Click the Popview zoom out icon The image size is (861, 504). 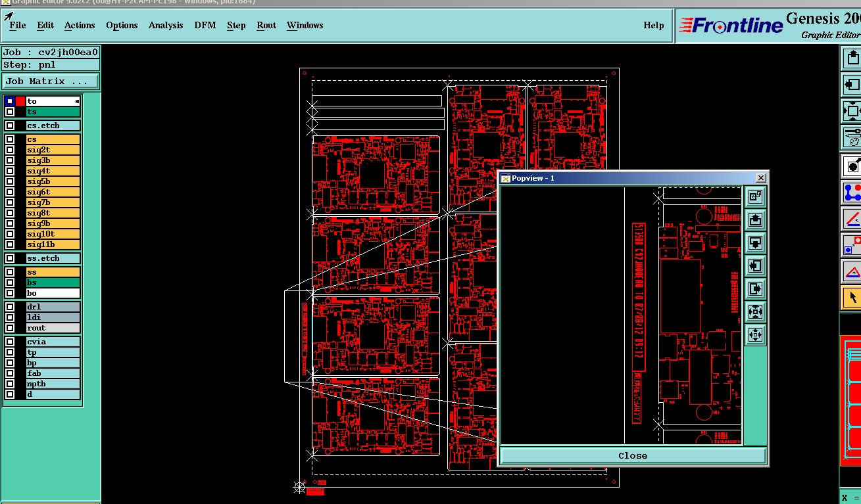755,334
